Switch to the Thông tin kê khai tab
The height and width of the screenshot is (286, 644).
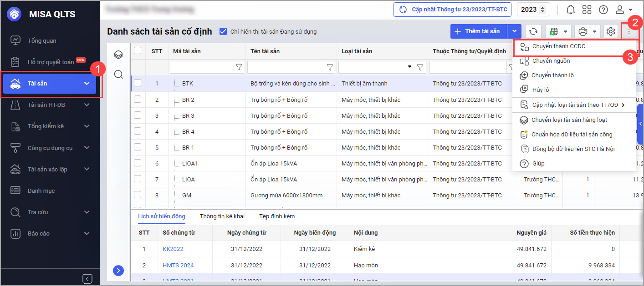[222, 216]
